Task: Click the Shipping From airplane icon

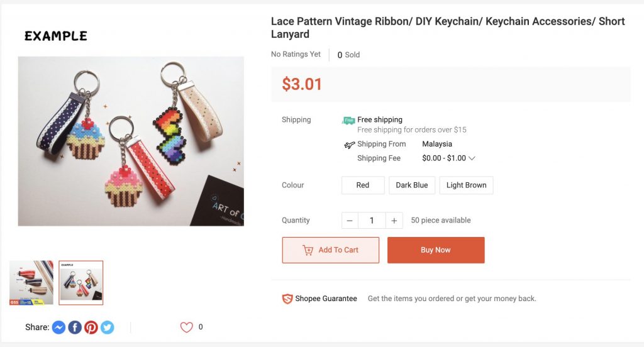Action: 350,145
